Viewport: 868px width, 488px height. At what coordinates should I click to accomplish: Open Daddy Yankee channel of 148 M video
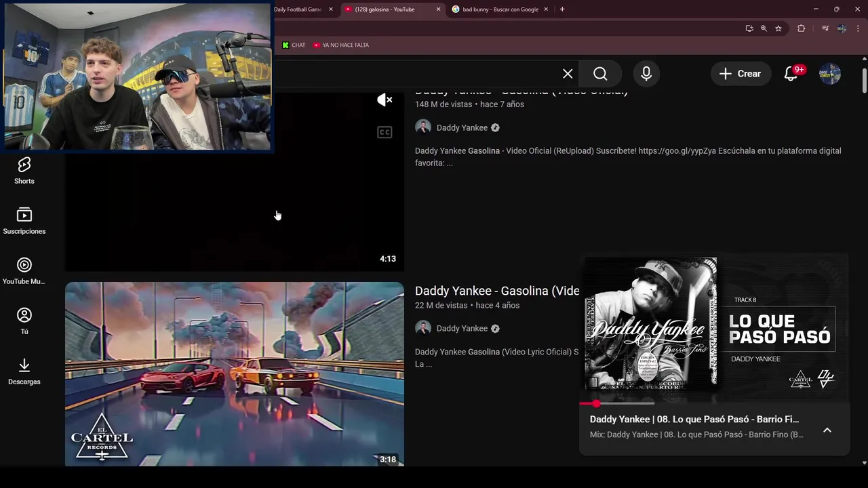[462, 127]
